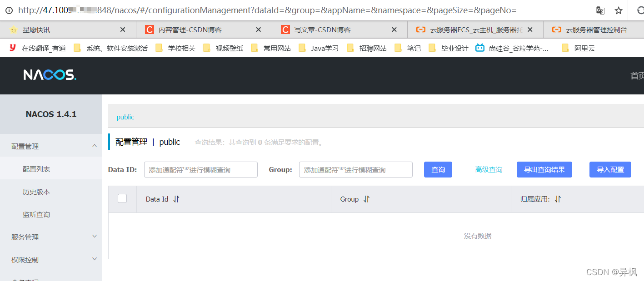Open the 阿里云 bookmark folder
644x281 pixels.
click(578, 48)
